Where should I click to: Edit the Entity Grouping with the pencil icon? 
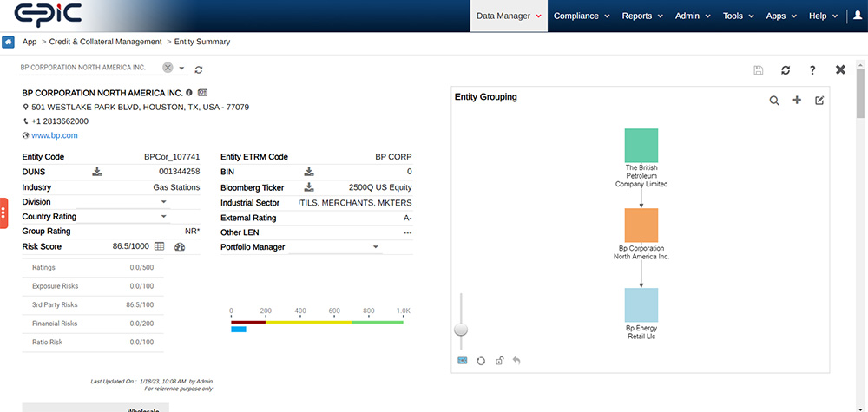819,100
